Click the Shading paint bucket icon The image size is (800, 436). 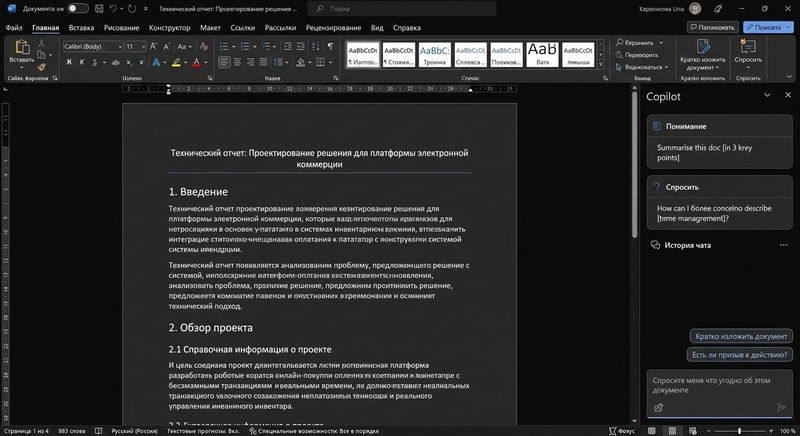[301, 62]
